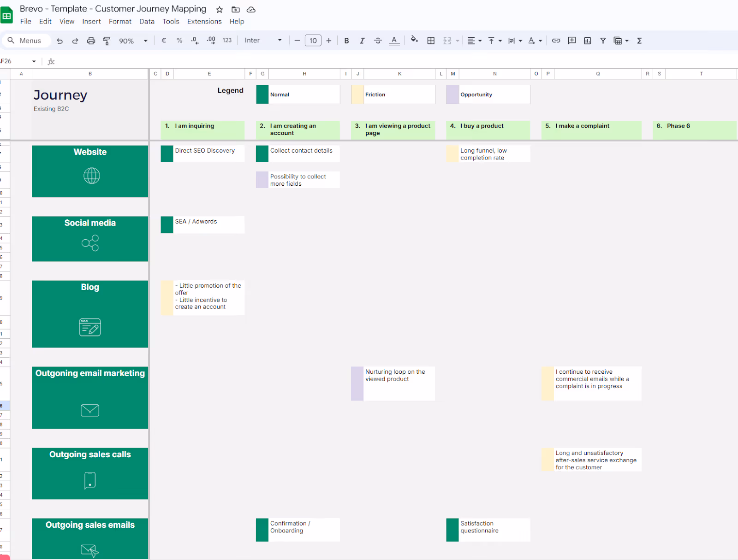The height and width of the screenshot is (560, 738).
Task: Open the Name box dropdown arrow
Action: [34, 61]
